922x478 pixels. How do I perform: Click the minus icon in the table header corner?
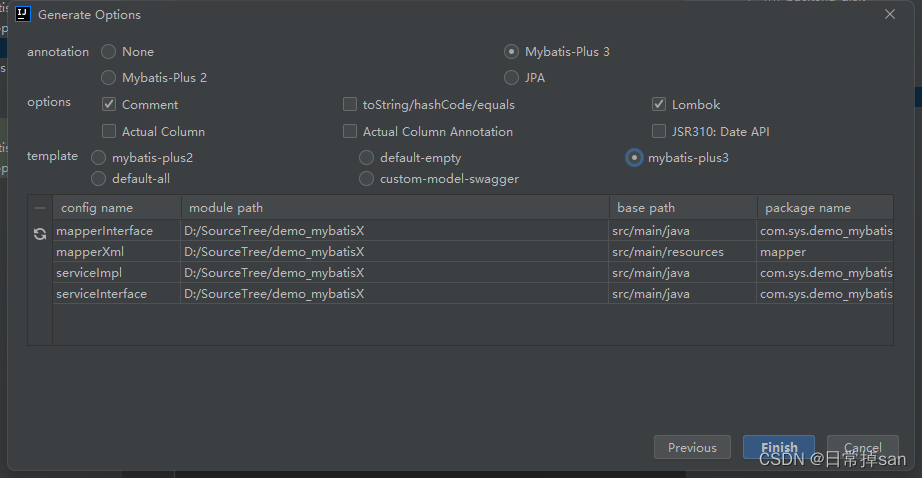[x=40, y=208]
